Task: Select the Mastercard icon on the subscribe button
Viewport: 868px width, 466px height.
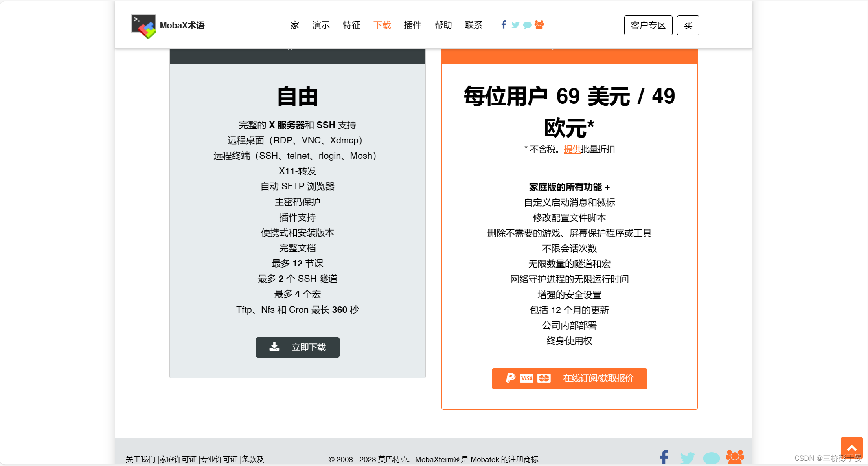Action: pos(544,378)
